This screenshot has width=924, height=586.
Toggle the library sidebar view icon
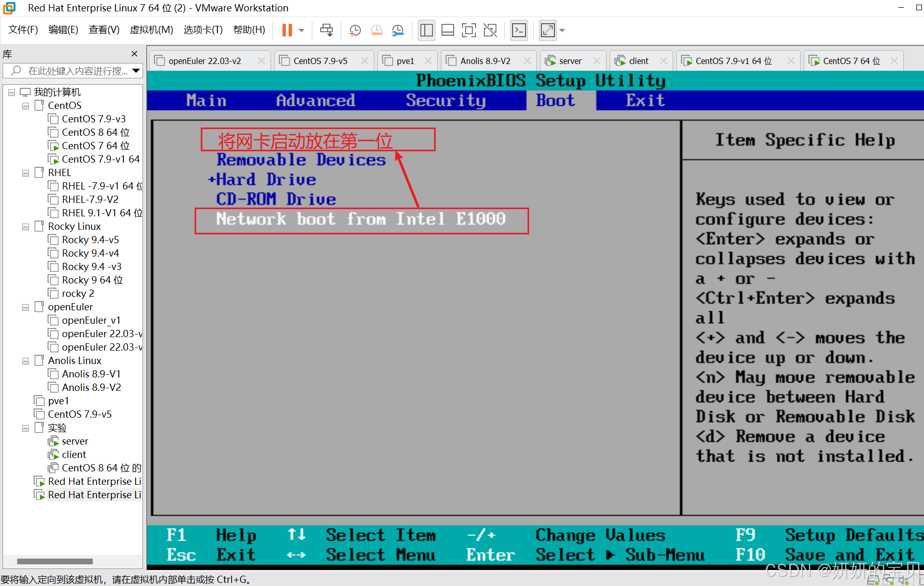tap(426, 30)
